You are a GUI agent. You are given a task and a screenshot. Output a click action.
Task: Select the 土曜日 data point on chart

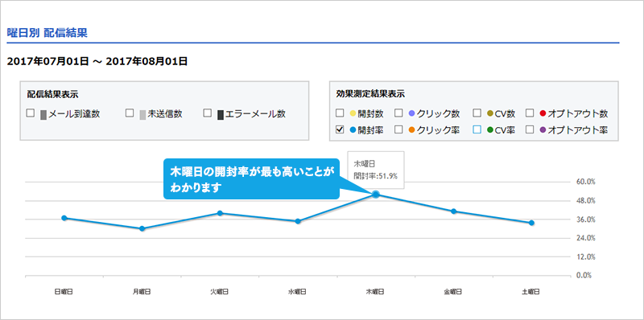[531, 223]
